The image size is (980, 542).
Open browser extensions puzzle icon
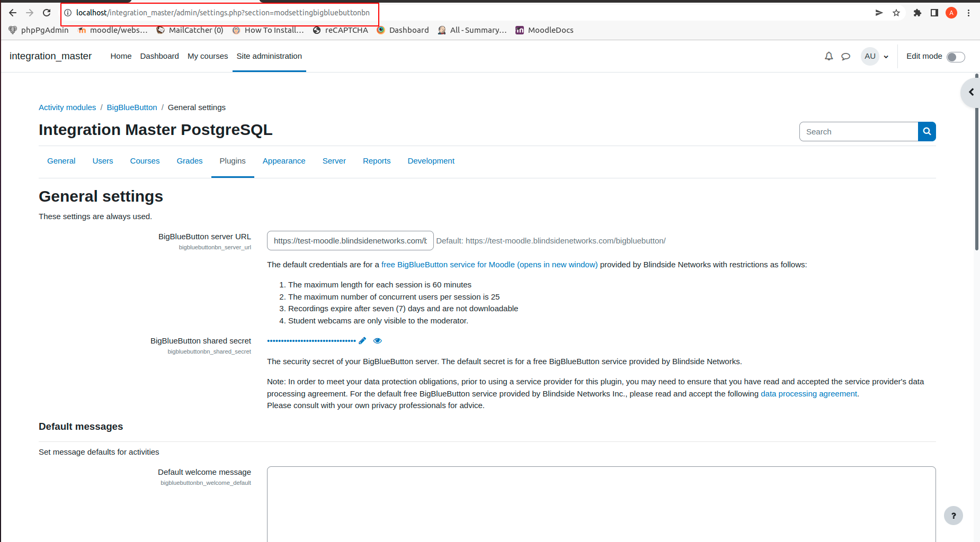point(917,13)
